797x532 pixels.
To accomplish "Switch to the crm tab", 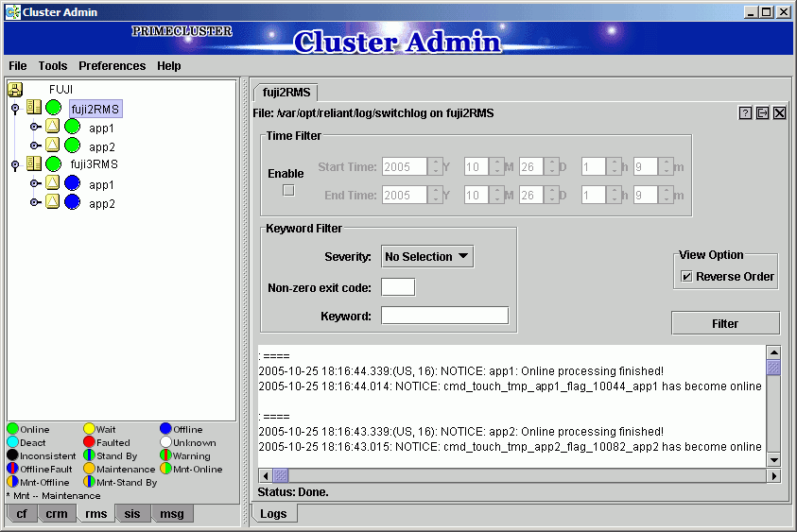I will click(x=57, y=514).
